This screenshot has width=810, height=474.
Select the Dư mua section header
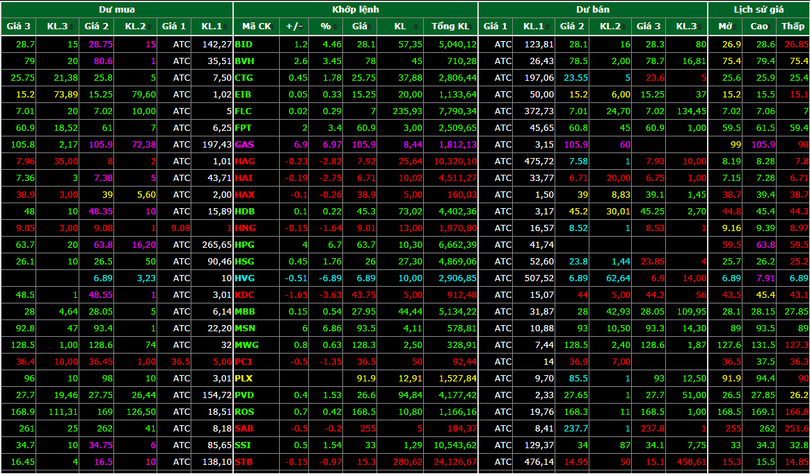[x=115, y=8]
